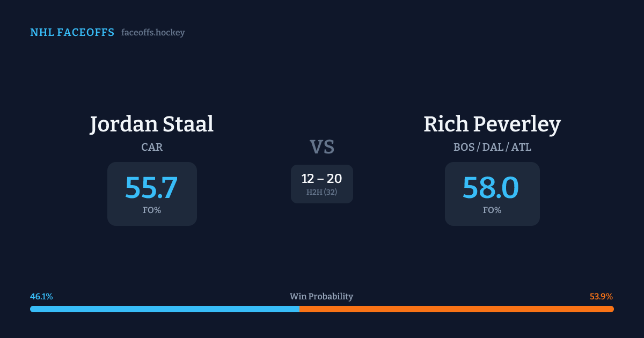Click the 58.0 number
The width and height of the screenshot is (644, 338).
(491, 188)
